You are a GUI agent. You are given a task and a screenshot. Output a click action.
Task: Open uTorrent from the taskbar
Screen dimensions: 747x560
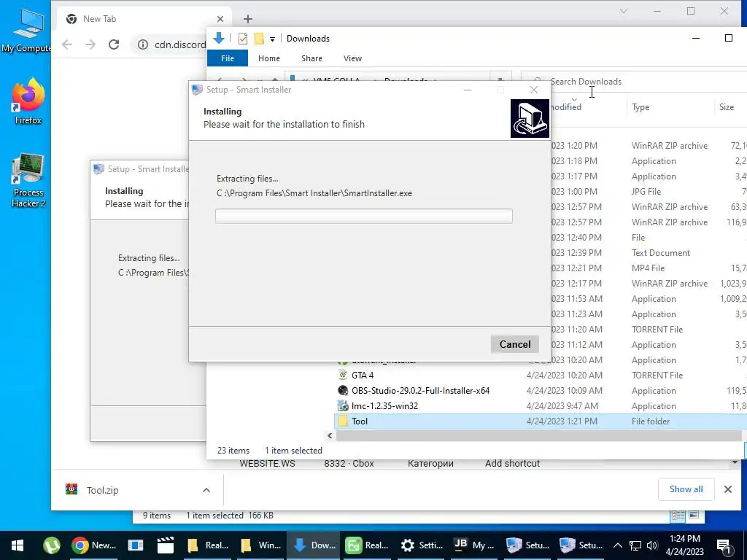(52, 545)
